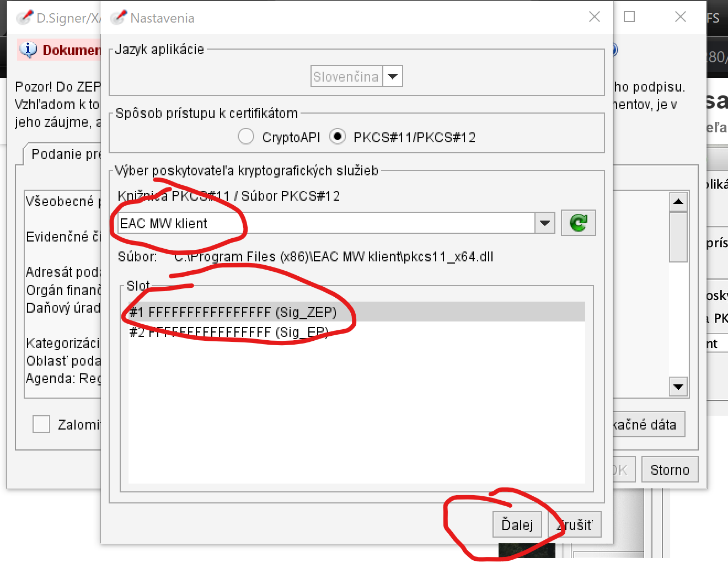Viewport: 728px width, 563px height.
Task: Close the Nastavenia dialog window
Action: point(594,17)
